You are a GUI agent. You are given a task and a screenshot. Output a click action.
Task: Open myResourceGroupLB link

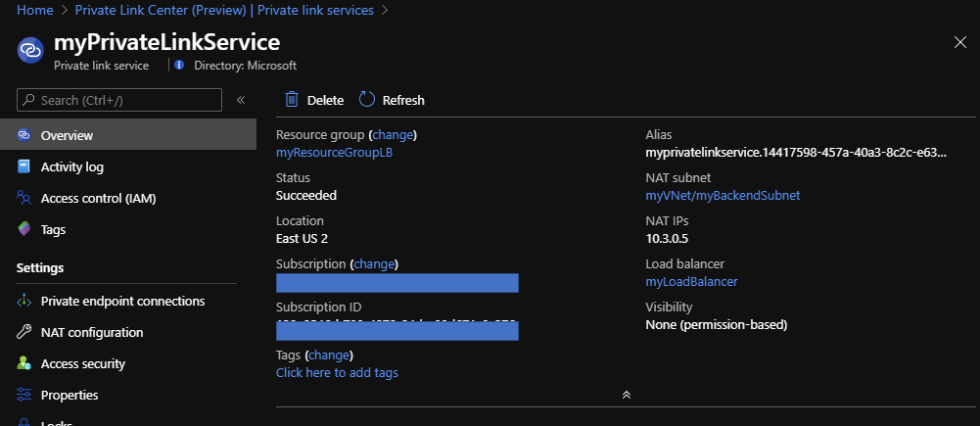pos(335,152)
